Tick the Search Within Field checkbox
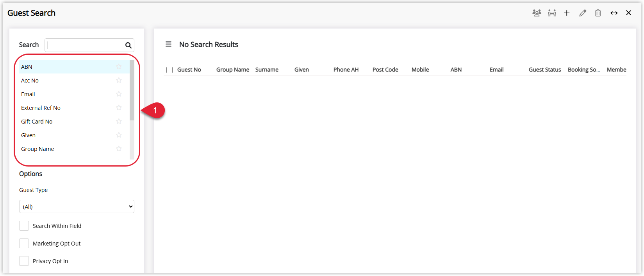The image size is (644, 276). (x=24, y=226)
